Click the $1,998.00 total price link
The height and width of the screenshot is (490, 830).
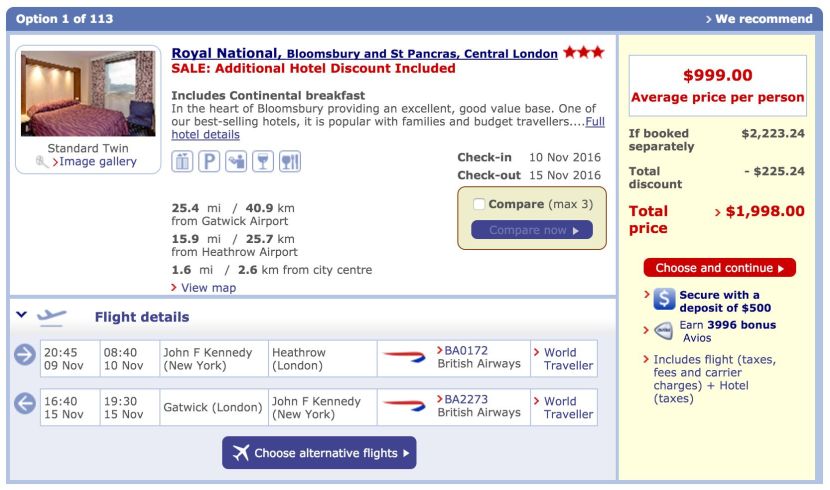tap(765, 211)
